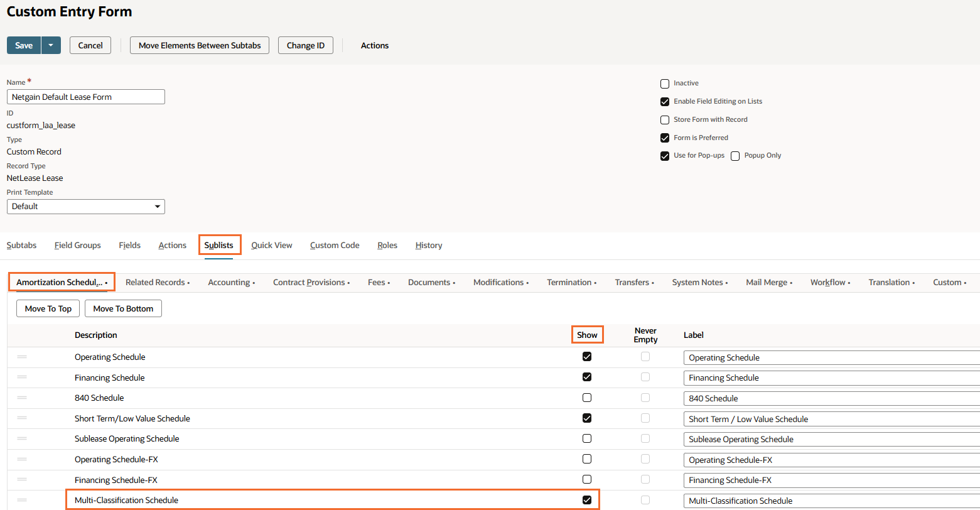Open the Actions menu
980x510 pixels.
pyautogui.click(x=374, y=45)
